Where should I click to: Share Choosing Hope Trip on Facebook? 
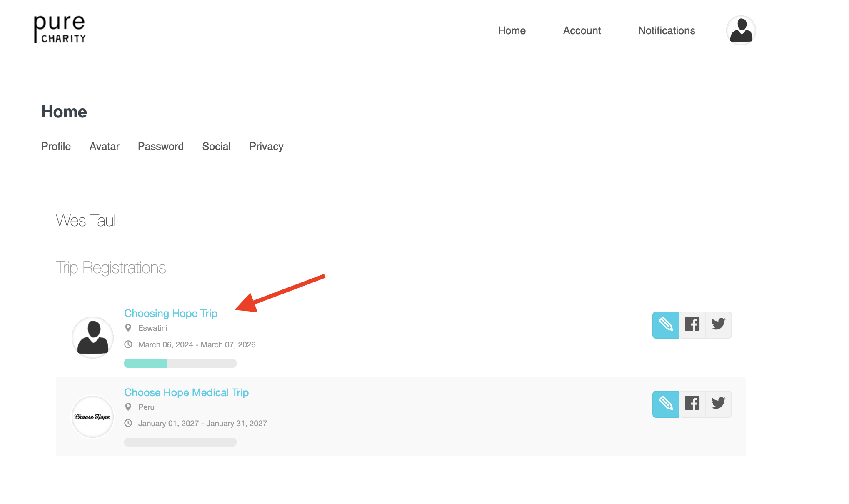(692, 325)
